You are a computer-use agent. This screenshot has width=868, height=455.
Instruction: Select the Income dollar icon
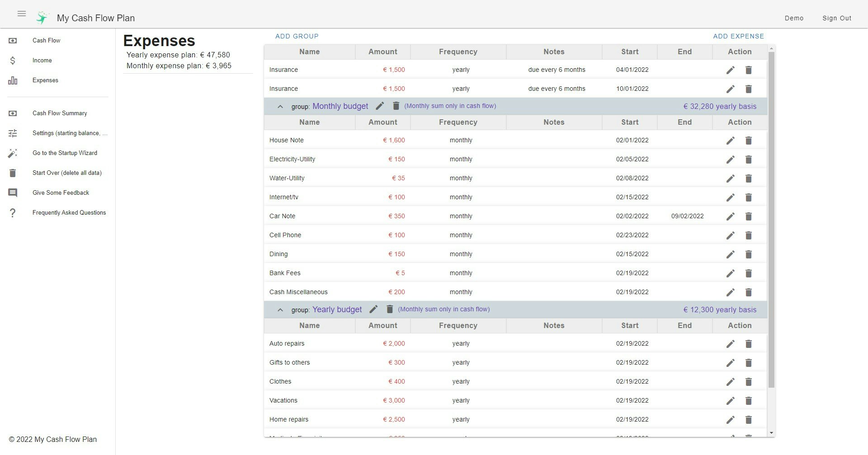click(12, 60)
